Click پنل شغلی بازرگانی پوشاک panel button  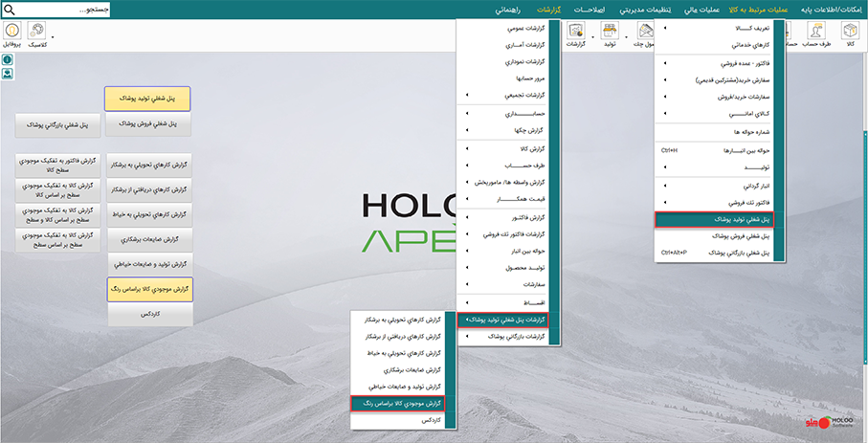pyautogui.click(x=58, y=125)
